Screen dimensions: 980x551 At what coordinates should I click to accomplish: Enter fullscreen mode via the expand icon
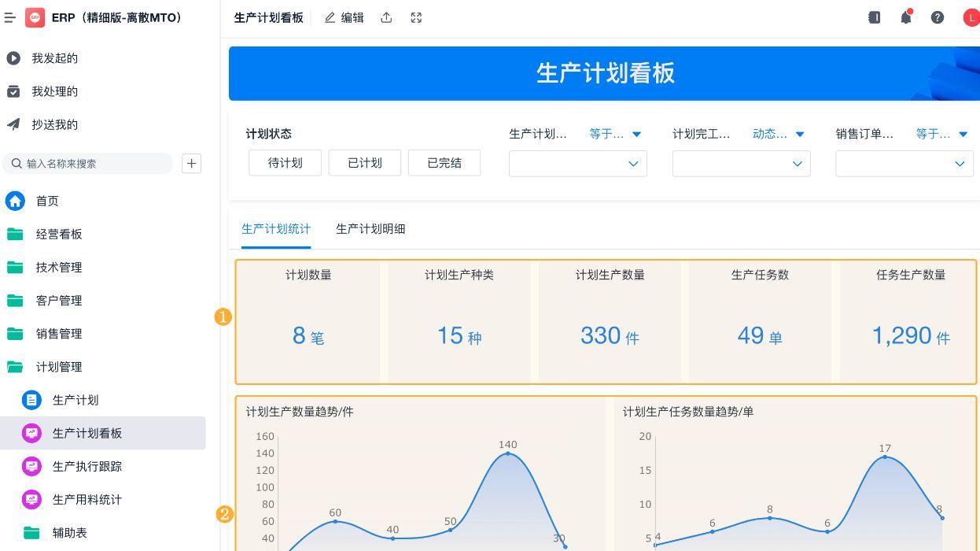pyautogui.click(x=416, y=17)
